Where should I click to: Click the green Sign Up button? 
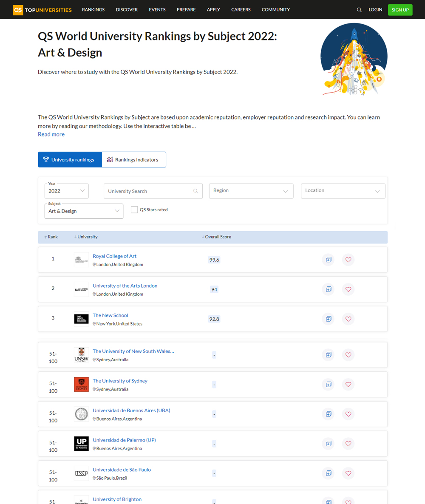tap(400, 10)
